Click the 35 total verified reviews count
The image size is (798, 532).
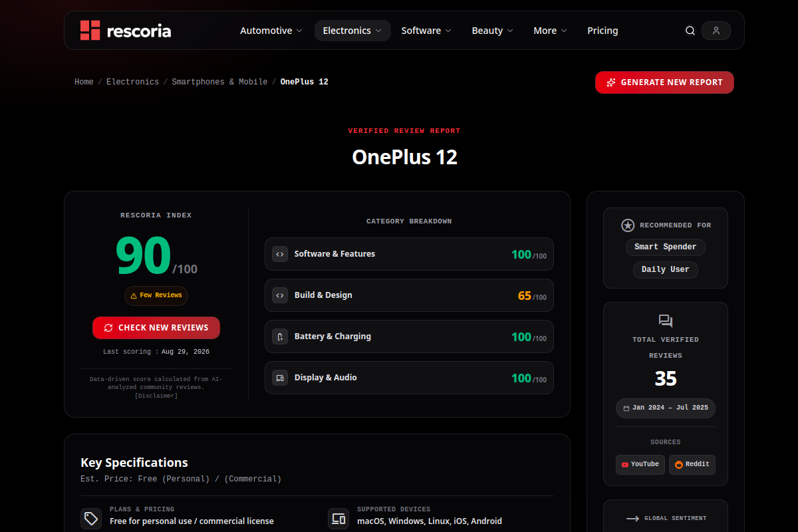pos(666,378)
